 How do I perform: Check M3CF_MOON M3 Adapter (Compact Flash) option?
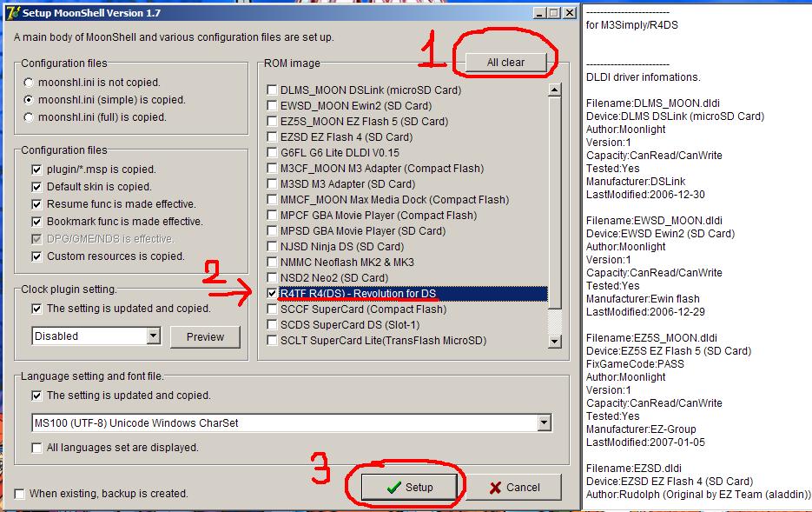point(272,169)
